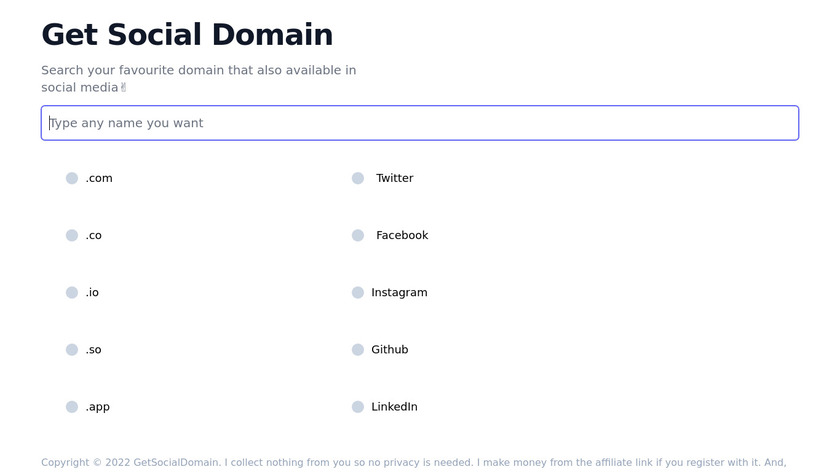Click the .io status indicator dot
Image resolution: width=840 pixels, height=472 pixels.
72,292
